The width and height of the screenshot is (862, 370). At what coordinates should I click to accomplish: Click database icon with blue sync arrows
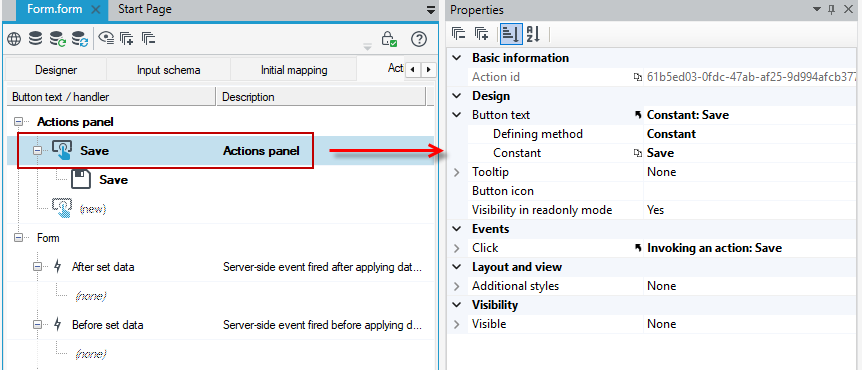[x=80, y=38]
